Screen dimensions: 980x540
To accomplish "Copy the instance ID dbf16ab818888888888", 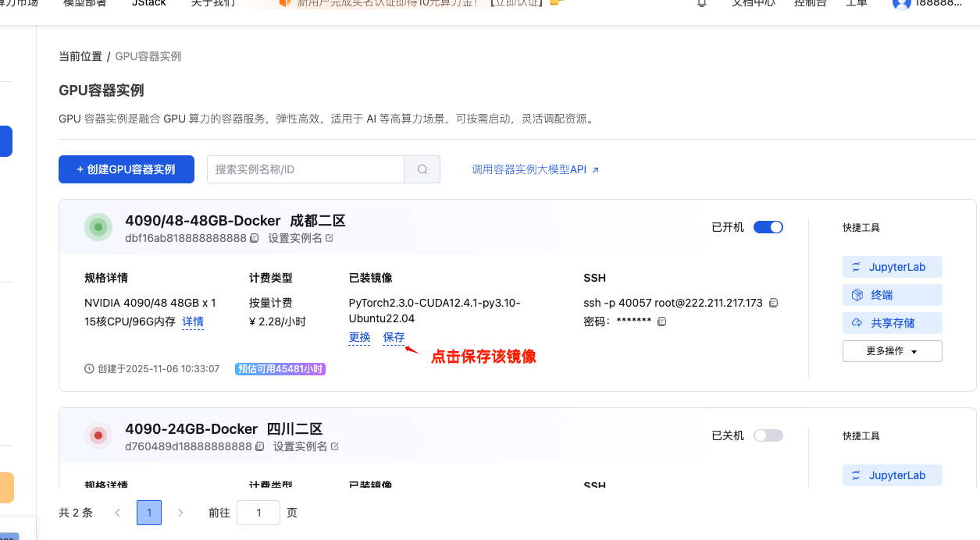I will pyautogui.click(x=255, y=238).
